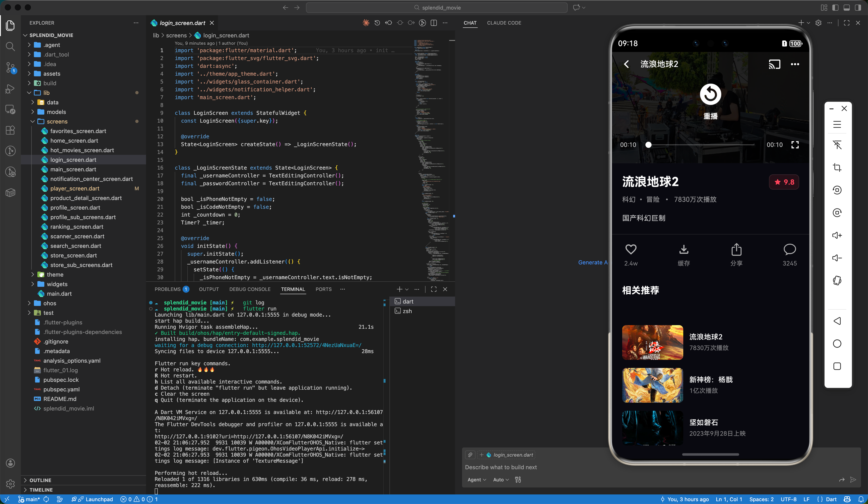Click the emulator volume up icon

pyautogui.click(x=837, y=235)
